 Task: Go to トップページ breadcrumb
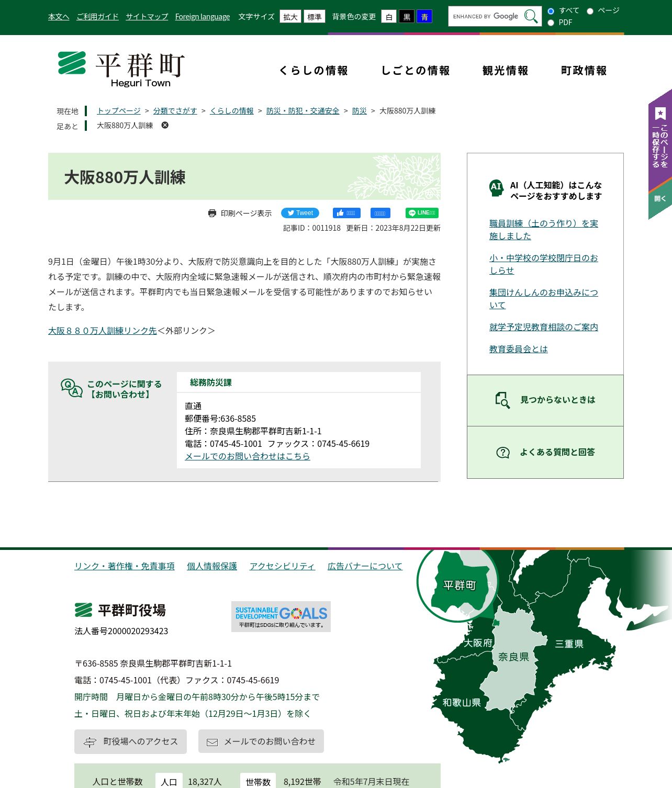coord(119,111)
